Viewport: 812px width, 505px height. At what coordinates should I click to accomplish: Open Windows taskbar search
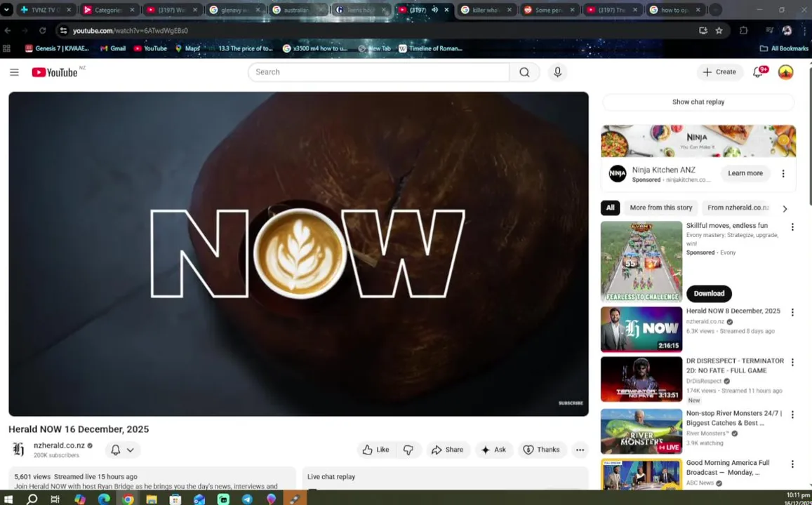tap(32, 499)
